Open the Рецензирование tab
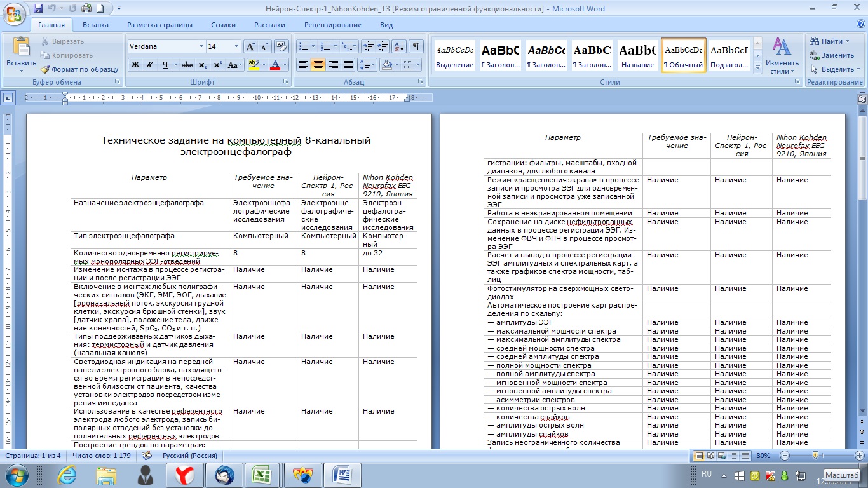This screenshot has height=488, width=868. click(x=332, y=25)
